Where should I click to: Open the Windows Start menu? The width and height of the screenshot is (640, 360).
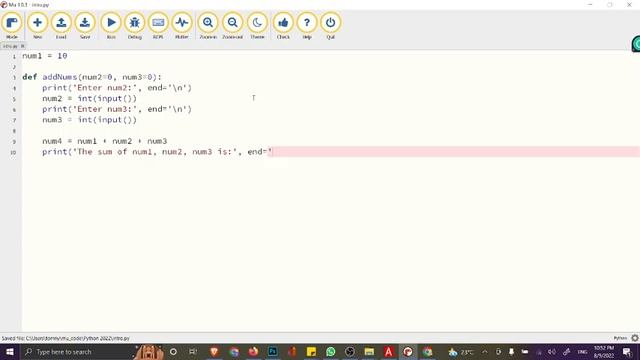coord(10,351)
